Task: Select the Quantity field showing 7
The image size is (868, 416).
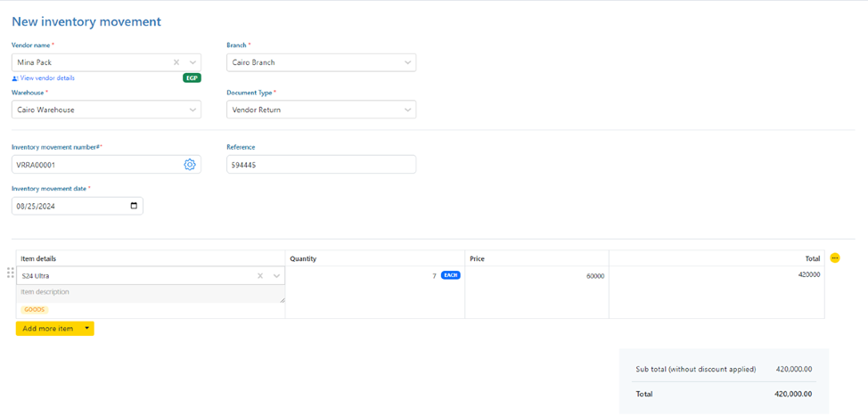Action: tap(374, 276)
